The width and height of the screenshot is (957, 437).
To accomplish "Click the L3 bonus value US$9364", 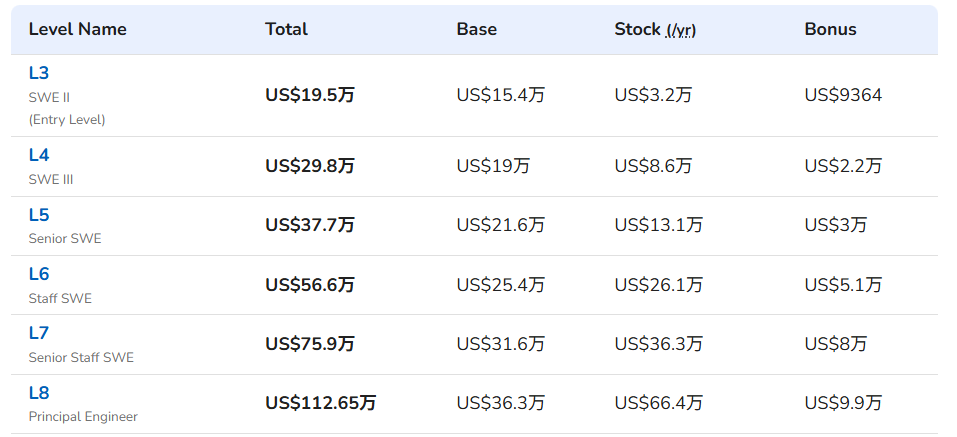I will click(x=843, y=95).
